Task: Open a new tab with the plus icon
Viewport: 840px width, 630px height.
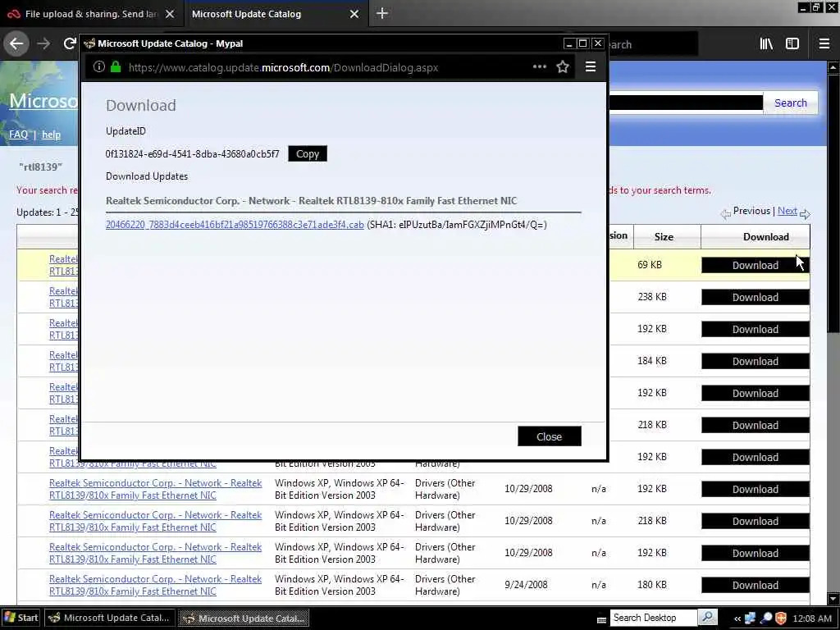Action: point(382,13)
